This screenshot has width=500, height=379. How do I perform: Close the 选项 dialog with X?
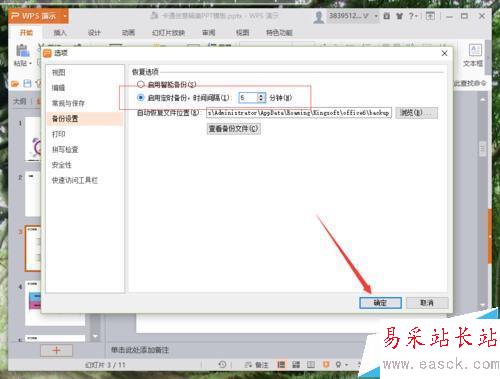(x=444, y=53)
